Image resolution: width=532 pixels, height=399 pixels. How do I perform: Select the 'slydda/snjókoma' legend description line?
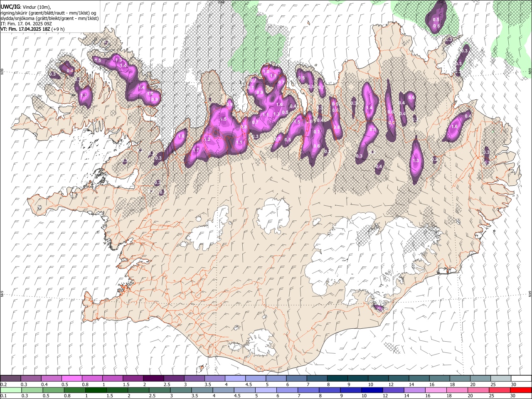point(49,18)
